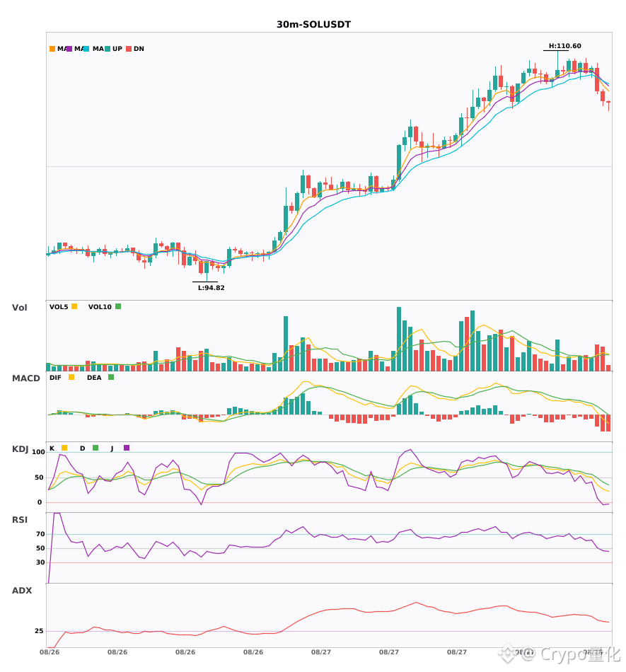Click the purple J legend swatch
This screenshot has height=672, width=626.
[x=127, y=448]
